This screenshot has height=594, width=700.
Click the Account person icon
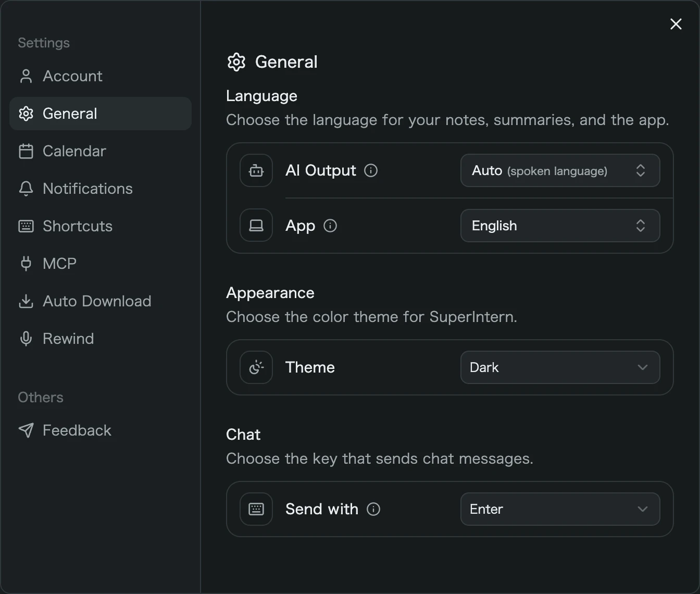coord(26,76)
